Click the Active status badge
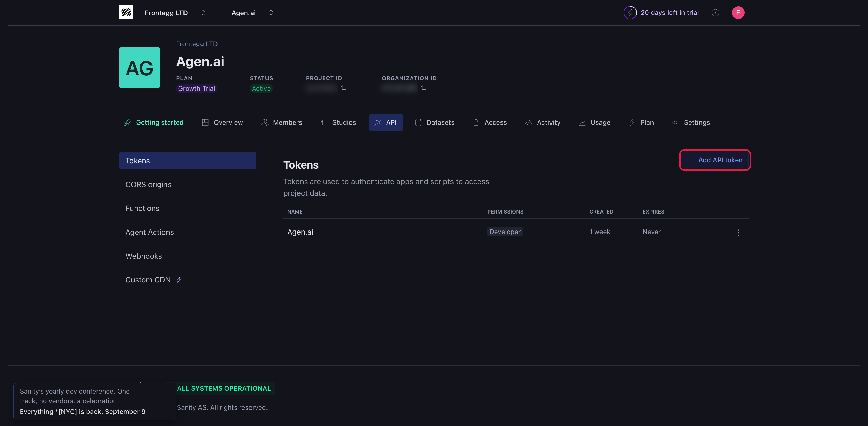 coord(261,88)
